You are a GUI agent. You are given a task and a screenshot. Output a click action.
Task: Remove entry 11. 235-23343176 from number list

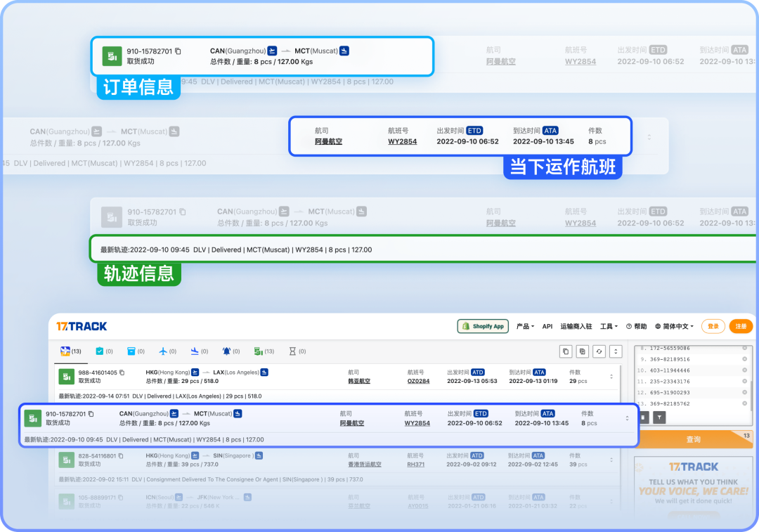(x=744, y=382)
